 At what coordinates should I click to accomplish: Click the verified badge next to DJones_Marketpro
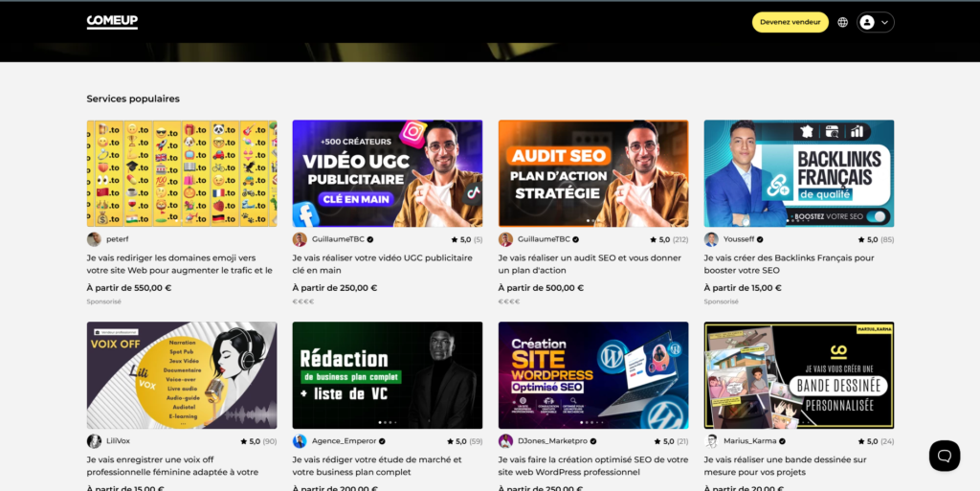click(593, 441)
